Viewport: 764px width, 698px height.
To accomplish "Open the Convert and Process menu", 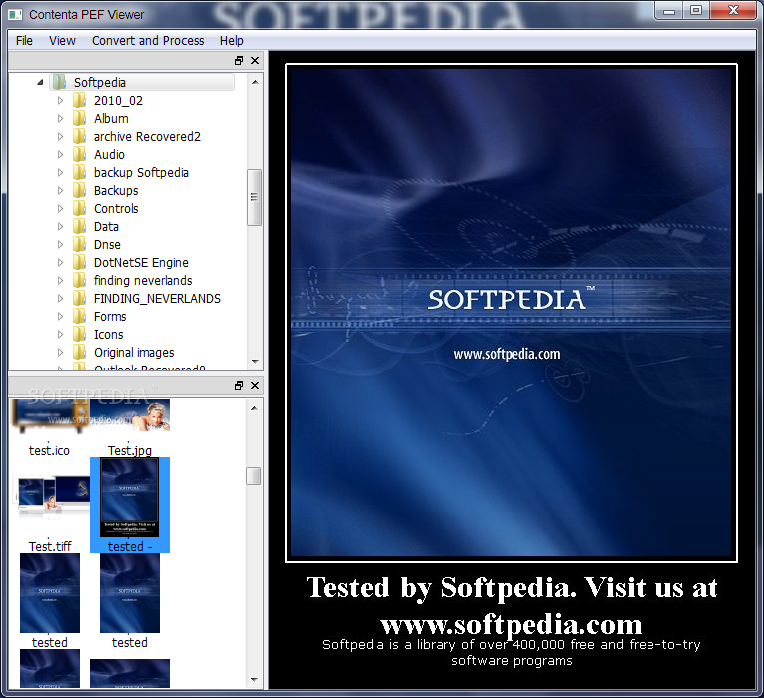I will pyautogui.click(x=148, y=41).
